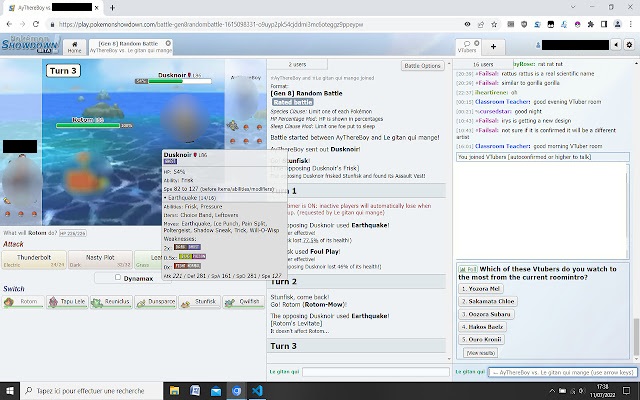Open the sound volume speaker button
Image resolution: width=640 pixels, height=400 pixels.
pyautogui.click(x=616, y=45)
